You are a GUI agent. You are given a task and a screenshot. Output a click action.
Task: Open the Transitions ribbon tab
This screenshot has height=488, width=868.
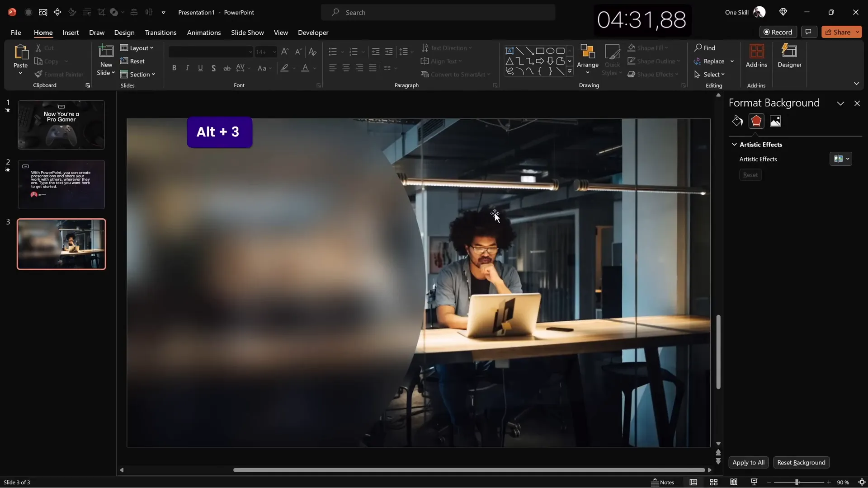pos(160,33)
